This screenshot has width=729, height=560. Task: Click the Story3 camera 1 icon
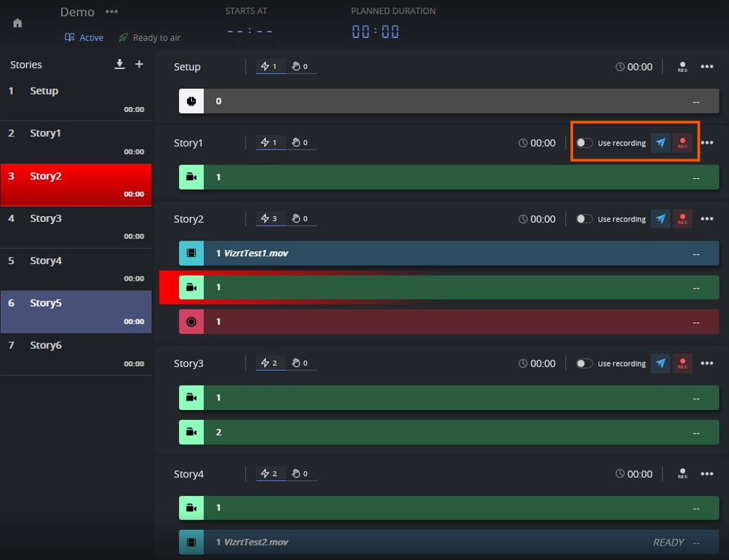tap(191, 398)
